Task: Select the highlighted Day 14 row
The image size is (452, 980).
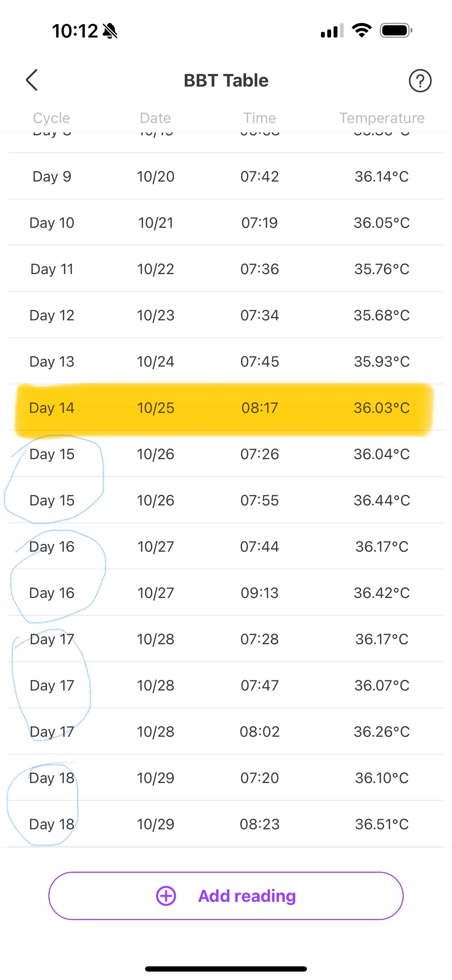Action: point(226,408)
